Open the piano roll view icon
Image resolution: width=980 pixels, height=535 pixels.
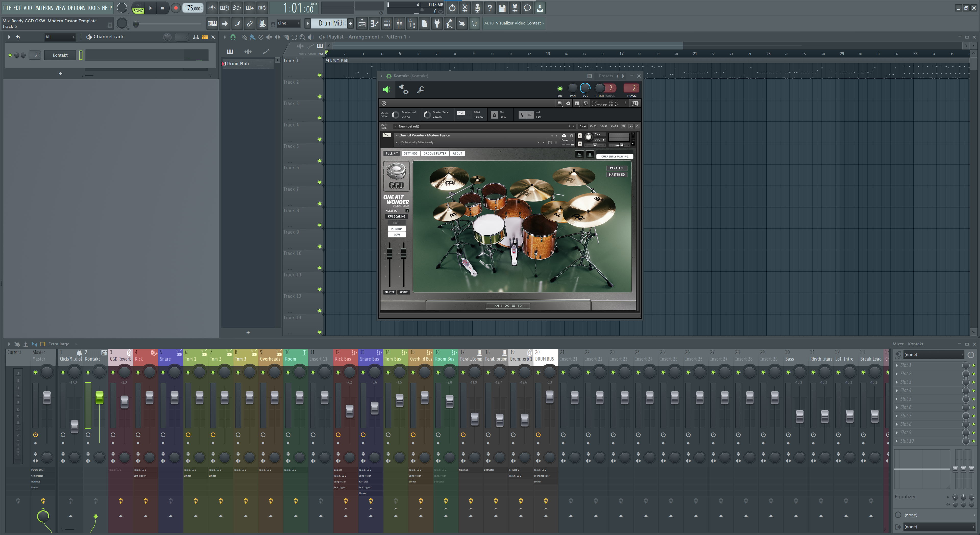375,23
